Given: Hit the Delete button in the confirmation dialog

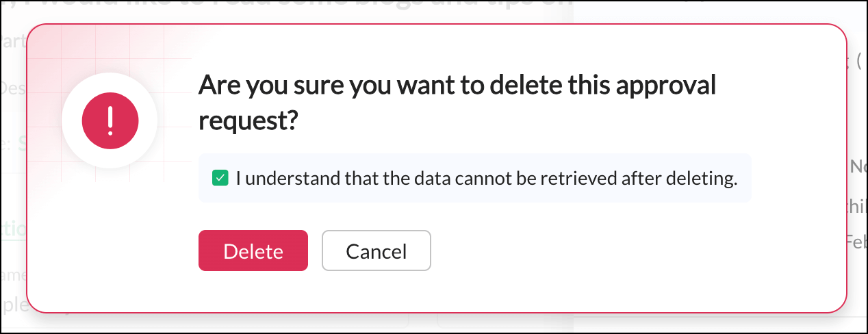Looking at the screenshot, I should point(253,251).
